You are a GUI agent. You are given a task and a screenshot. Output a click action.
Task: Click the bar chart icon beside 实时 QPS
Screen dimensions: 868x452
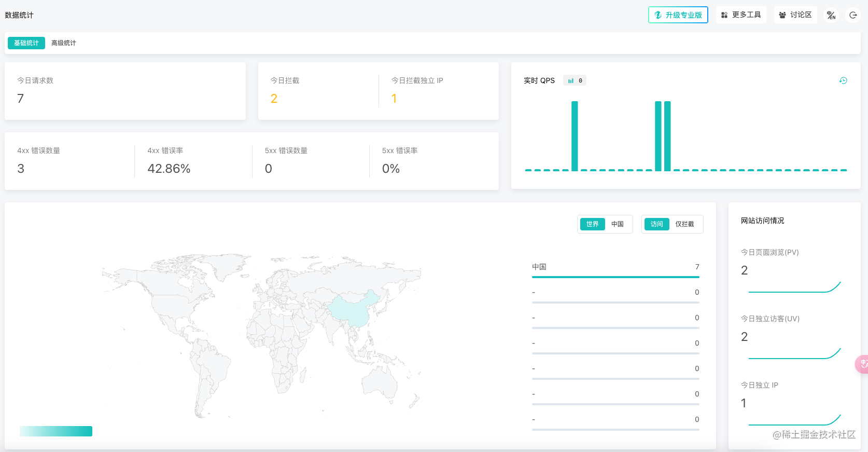(x=571, y=80)
